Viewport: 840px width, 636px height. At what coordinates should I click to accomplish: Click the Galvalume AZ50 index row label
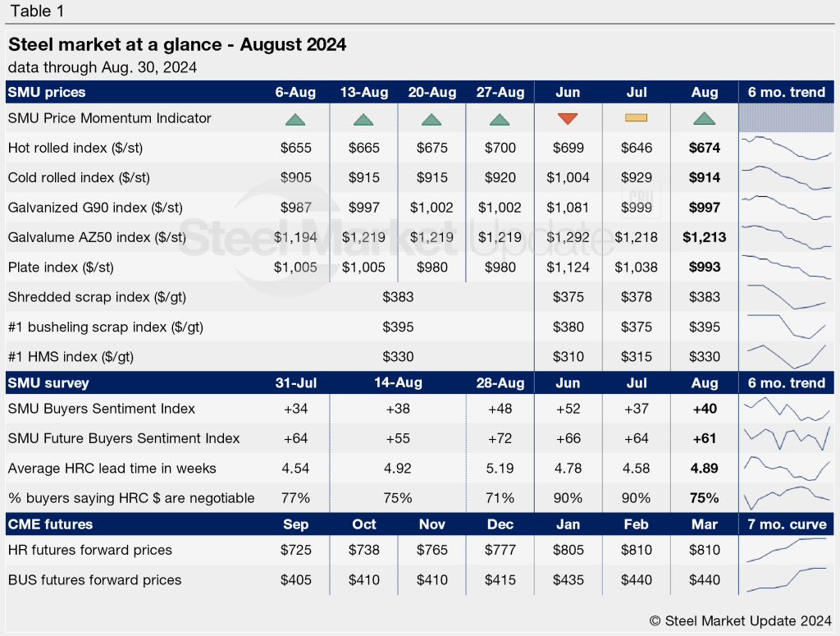97,237
